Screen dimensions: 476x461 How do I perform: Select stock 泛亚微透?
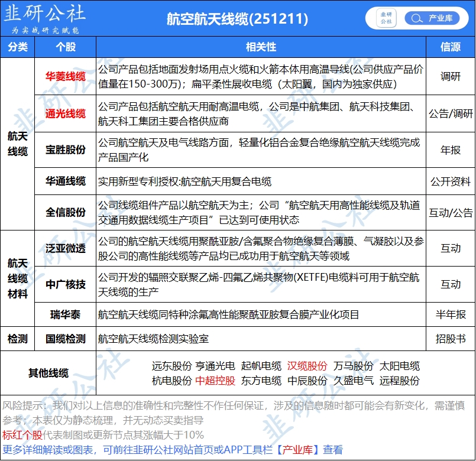point(65,248)
